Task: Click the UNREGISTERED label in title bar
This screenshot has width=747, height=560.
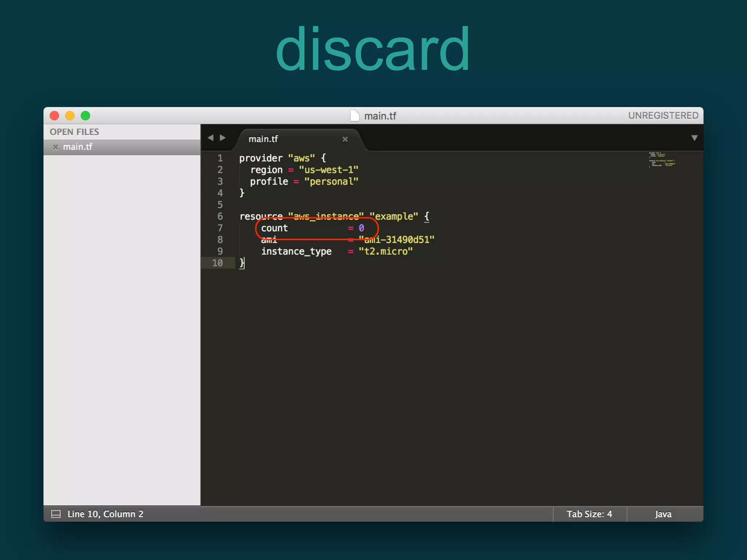Action: pos(663,116)
